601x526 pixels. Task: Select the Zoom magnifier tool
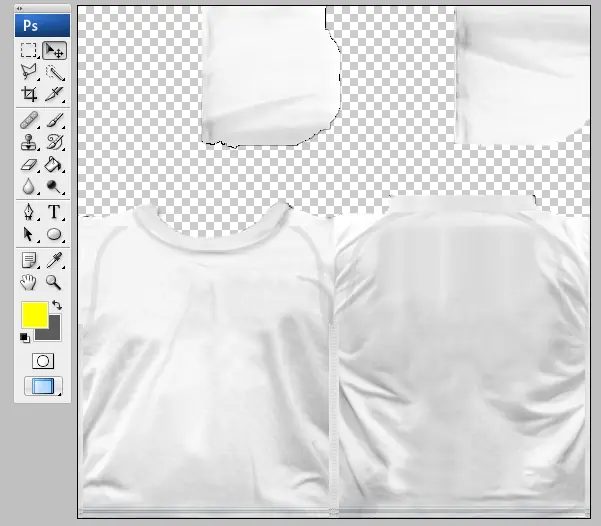coord(53,282)
